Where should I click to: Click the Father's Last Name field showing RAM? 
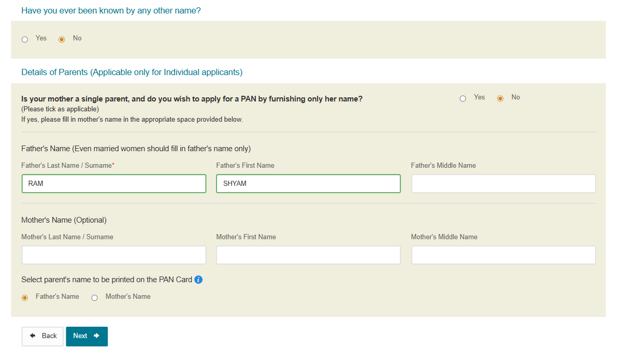[x=113, y=183]
